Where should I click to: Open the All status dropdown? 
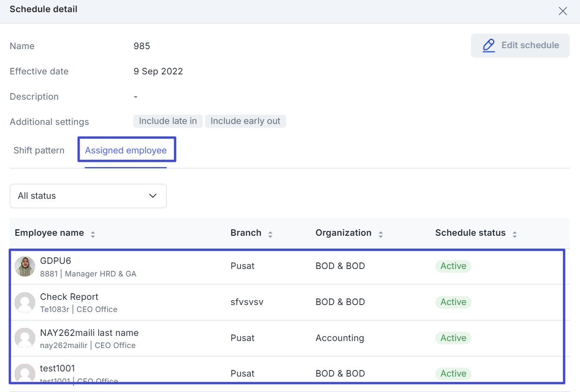click(x=88, y=196)
